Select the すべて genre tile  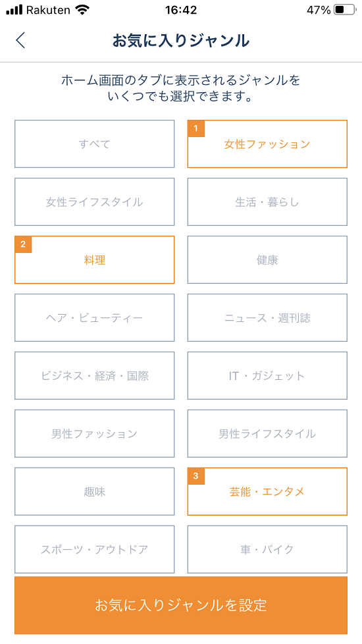coord(94,144)
